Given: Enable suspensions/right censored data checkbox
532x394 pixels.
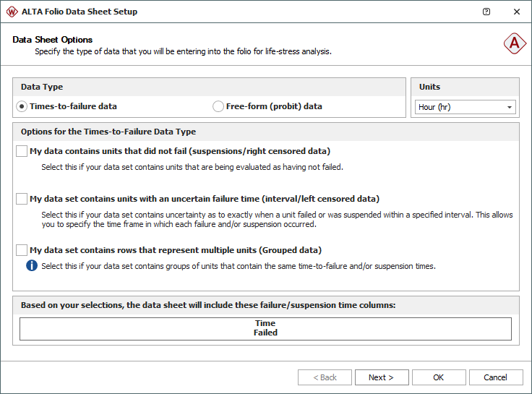Looking at the screenshot, I should [x=22, y=151].
